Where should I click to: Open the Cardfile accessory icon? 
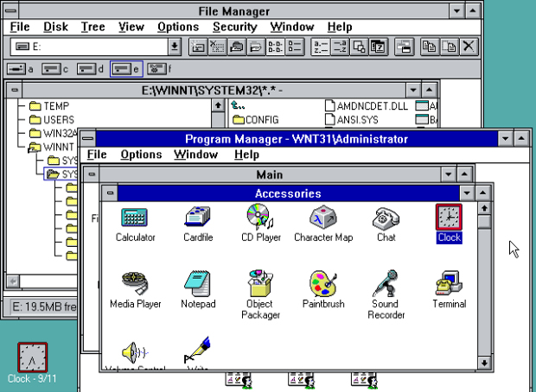pos(198,218)
